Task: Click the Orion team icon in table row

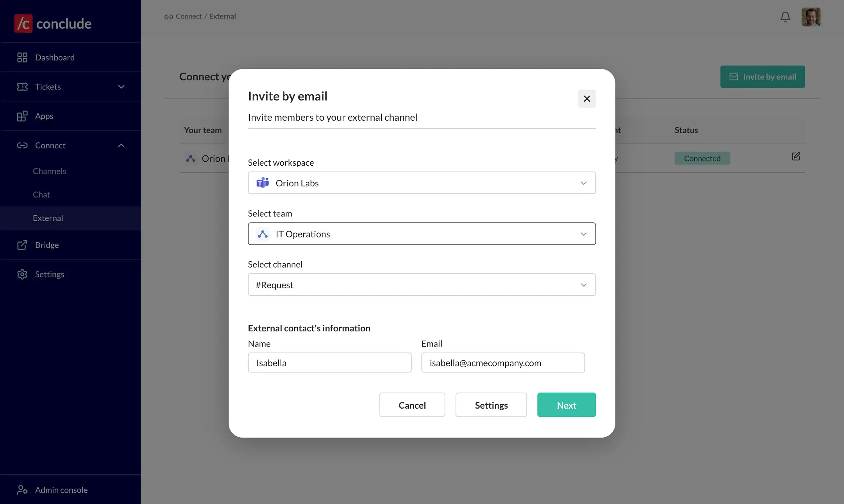Action: [x=191, y=159]
